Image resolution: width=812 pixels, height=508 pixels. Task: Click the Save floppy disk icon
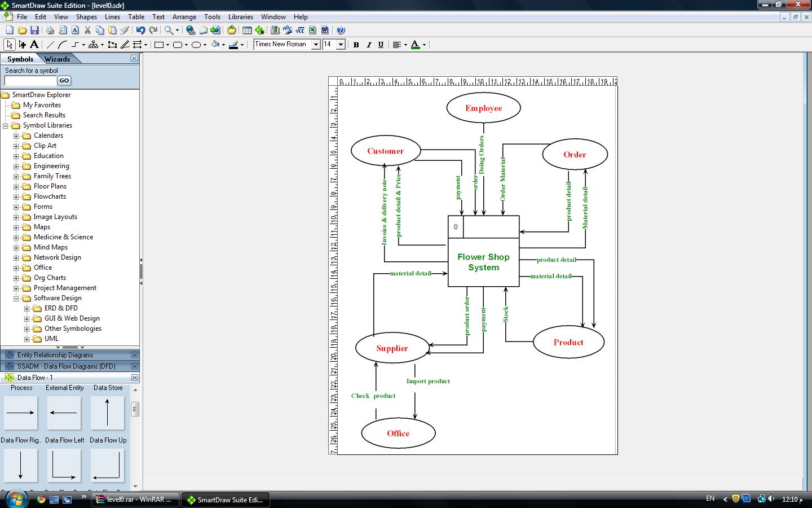[34, 30]
